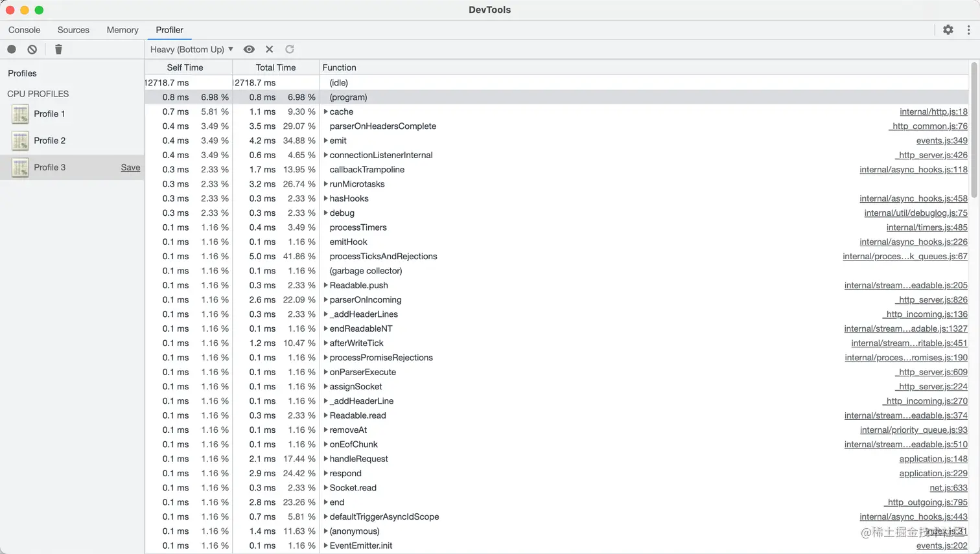Image resolution: width=980 pixels, height=554 pixels.
Task: Select the (idle) row
Action: tap(556, 83)
